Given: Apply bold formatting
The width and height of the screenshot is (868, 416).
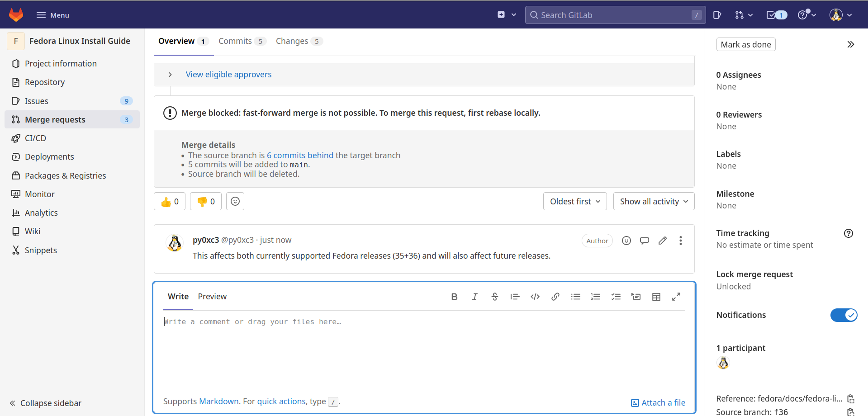Looking at the screenshot, I should (455, 297).
